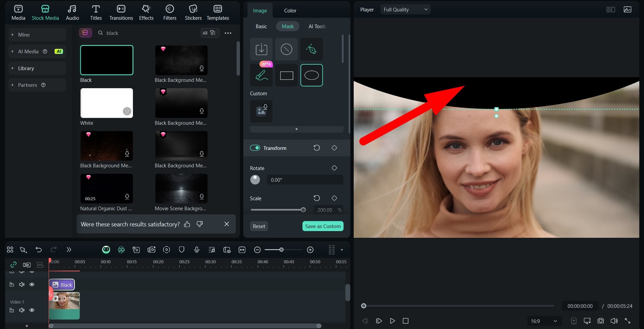Select the White solid thumbnail

(x=107, y=103)
